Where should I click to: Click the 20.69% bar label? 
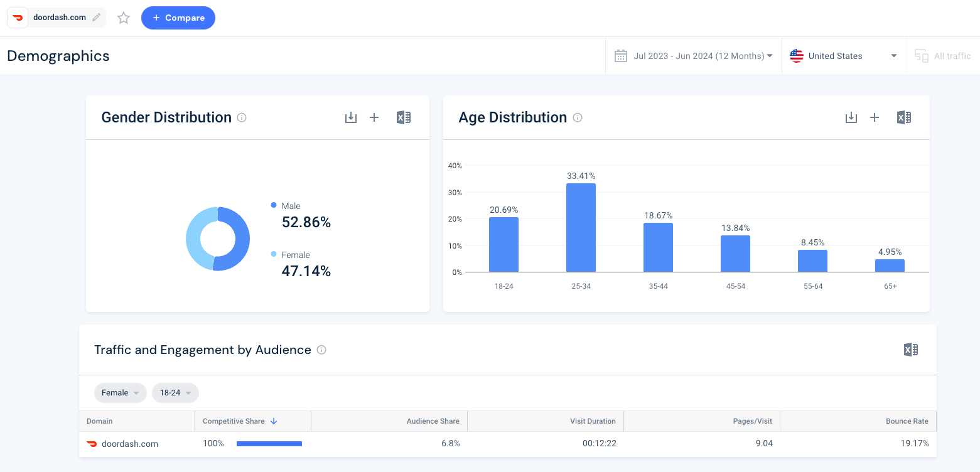[x=503, y=210]
